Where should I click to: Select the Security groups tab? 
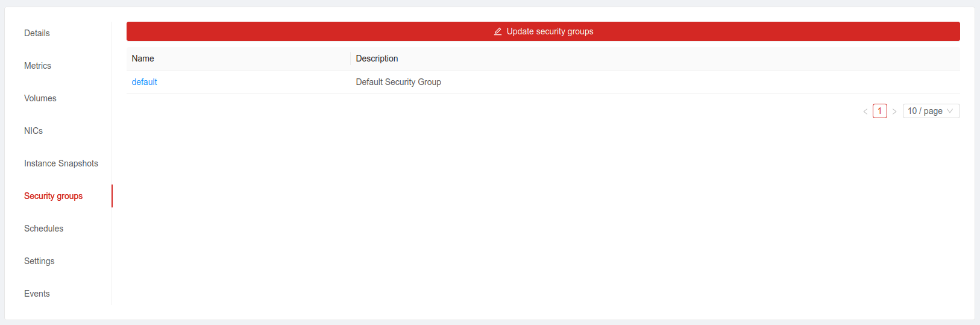53,196
